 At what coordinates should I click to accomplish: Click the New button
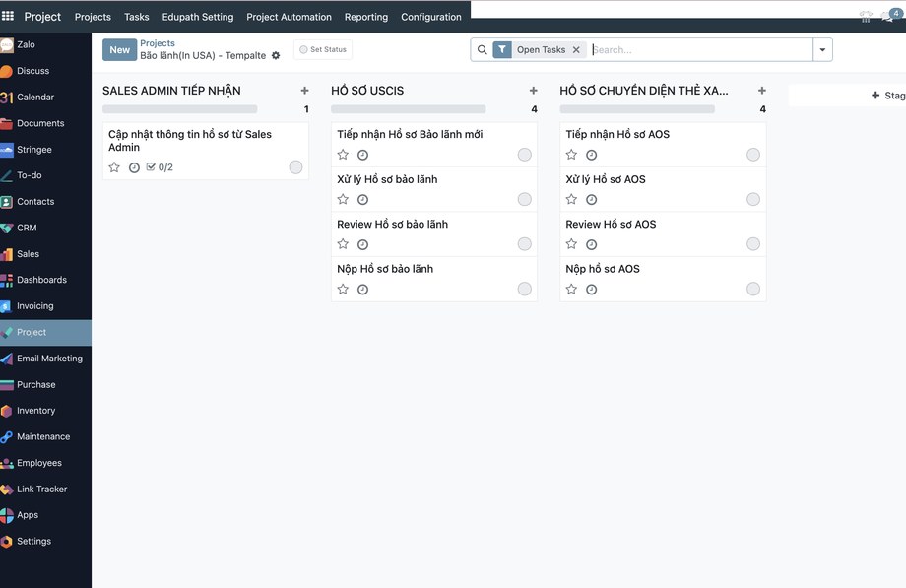point(119,49)
